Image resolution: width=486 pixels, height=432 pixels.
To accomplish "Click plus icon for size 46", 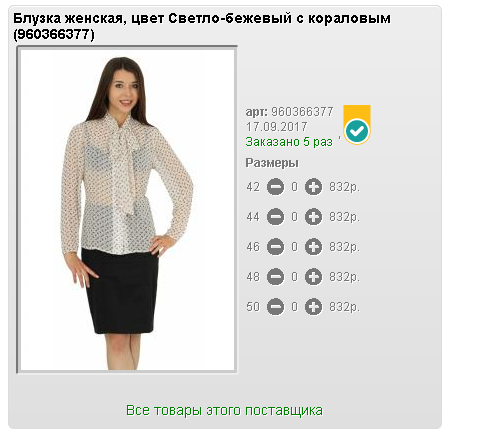I will 313,247.
